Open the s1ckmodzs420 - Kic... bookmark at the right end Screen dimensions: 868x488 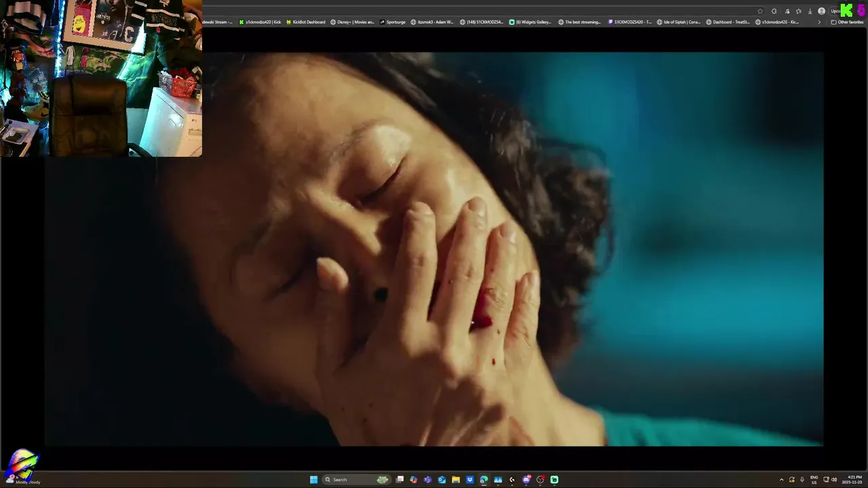[x=777, y=22]
